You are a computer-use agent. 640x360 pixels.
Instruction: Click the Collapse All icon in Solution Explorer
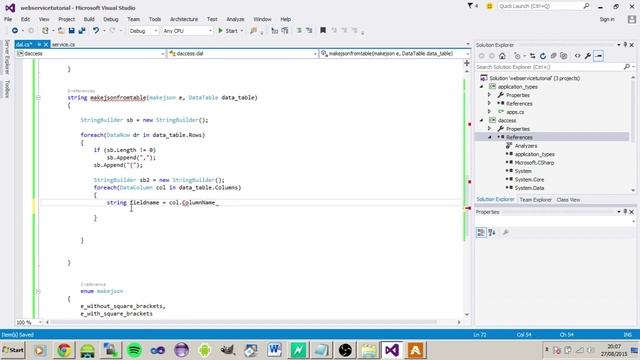[553, 56]
